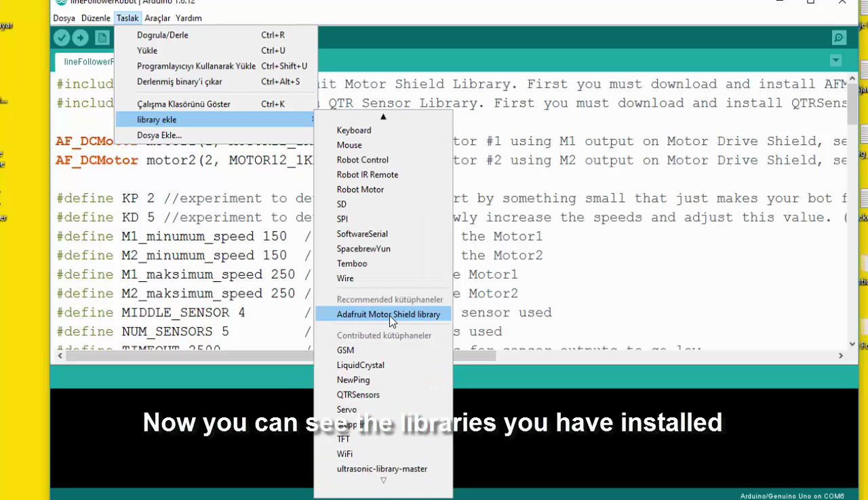Image resolution: width=868 pixels, height=500 pixels.
Task: Open the Araçlar menu
Action: coord(157,18)
